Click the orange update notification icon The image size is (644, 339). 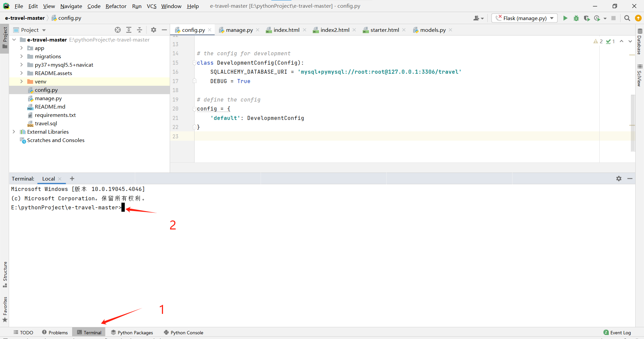(x=638, y=18)
